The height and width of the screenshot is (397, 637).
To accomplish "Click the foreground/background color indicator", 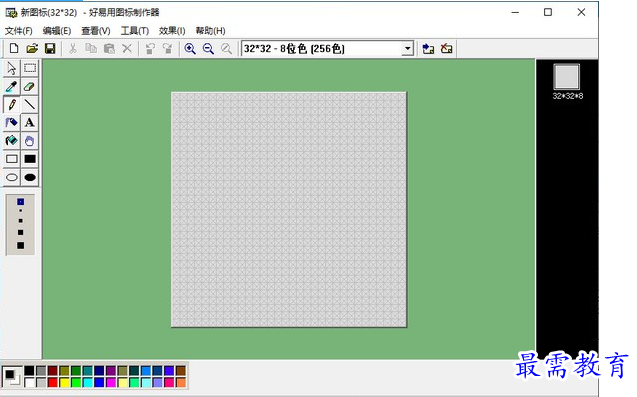I will (x=12, y=377).
